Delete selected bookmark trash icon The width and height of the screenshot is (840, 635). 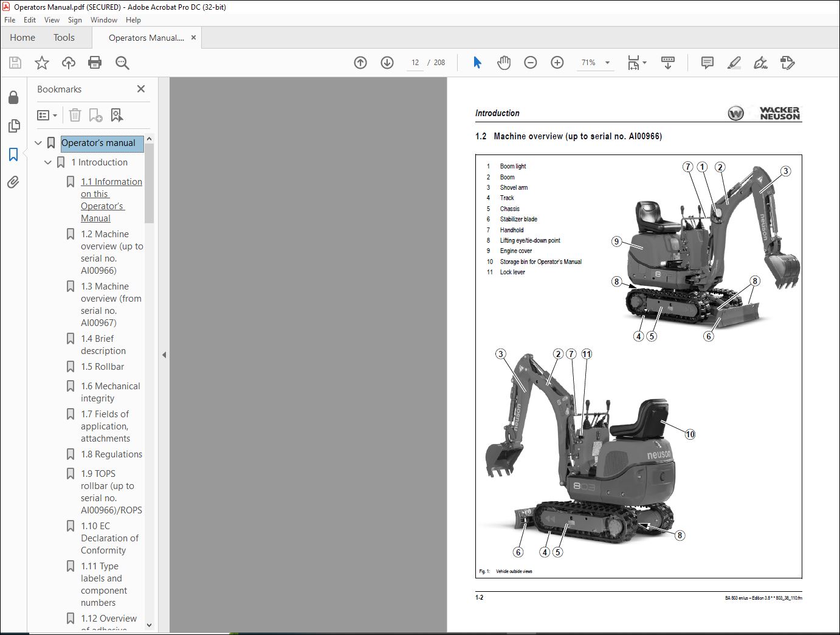[x=75, y=115]
